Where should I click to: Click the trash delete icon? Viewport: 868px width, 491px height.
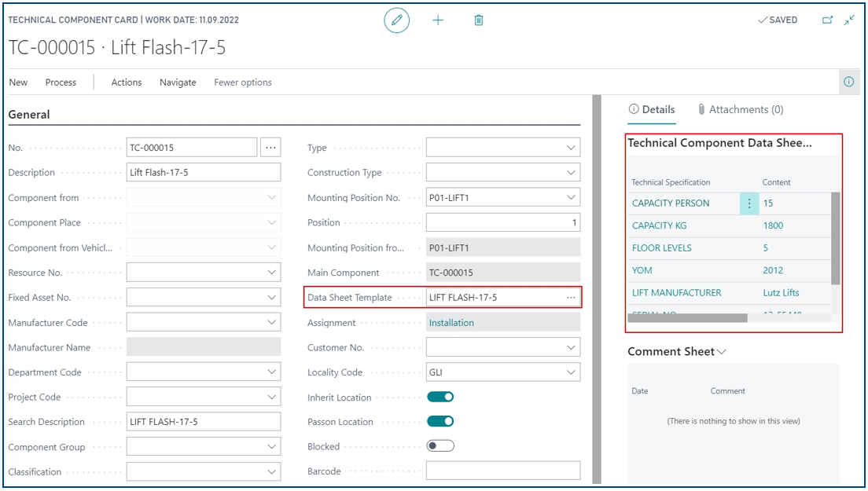tap(479, 20)
